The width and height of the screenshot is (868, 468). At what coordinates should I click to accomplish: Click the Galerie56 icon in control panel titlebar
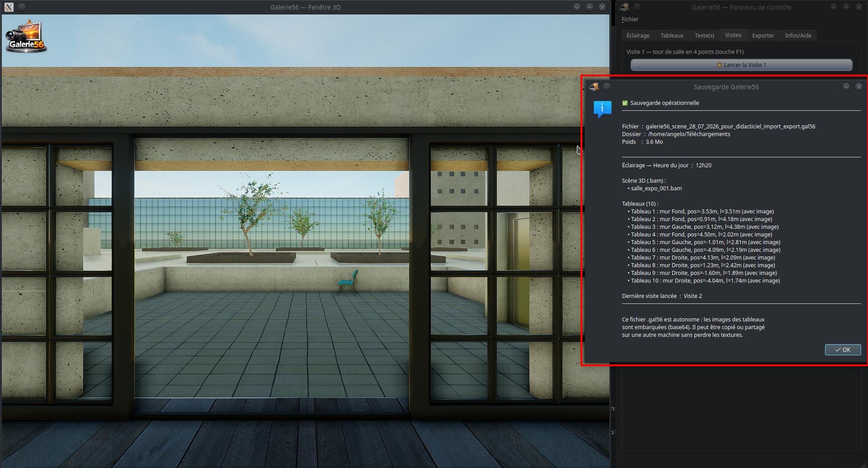(624, 7)
